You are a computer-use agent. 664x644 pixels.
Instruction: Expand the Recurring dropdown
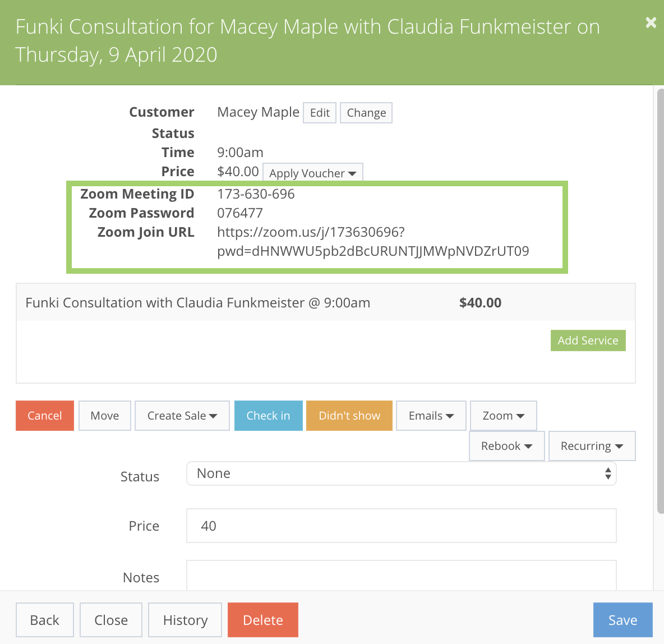tap(592, 446)
